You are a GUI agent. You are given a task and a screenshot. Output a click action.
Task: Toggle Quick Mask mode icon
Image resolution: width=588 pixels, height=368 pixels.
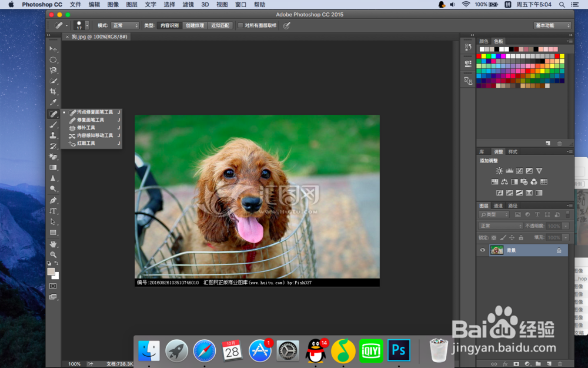tap(53, 286)
